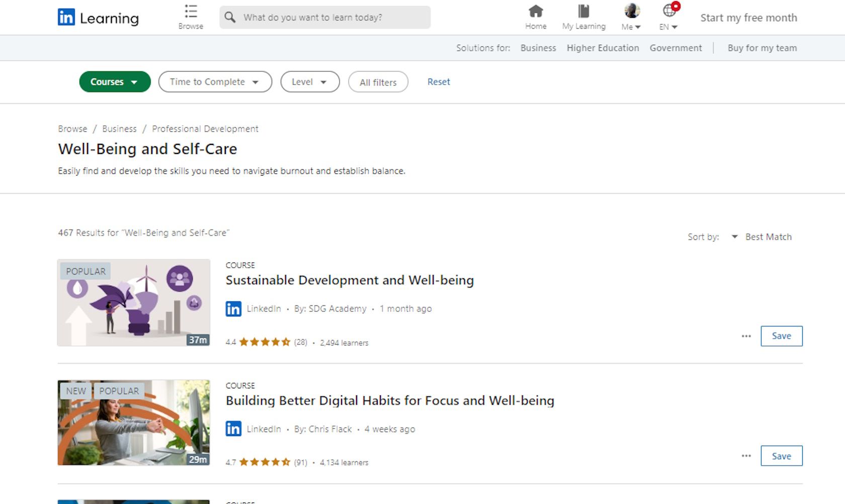This screenshot has height=504, width=845.
Task: Open the Me profile avatar menu
Action: point(632,11)
